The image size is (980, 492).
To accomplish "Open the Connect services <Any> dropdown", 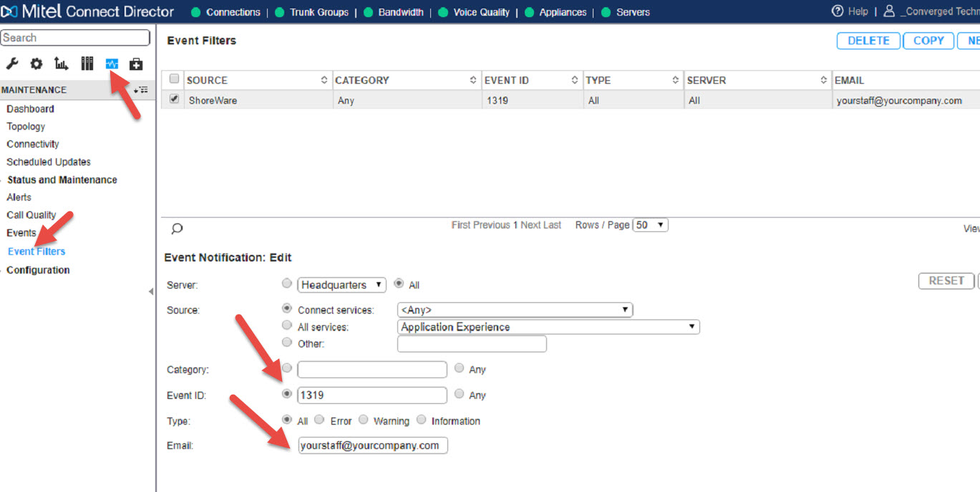I will pyautogui.click(x=515, y=310).
